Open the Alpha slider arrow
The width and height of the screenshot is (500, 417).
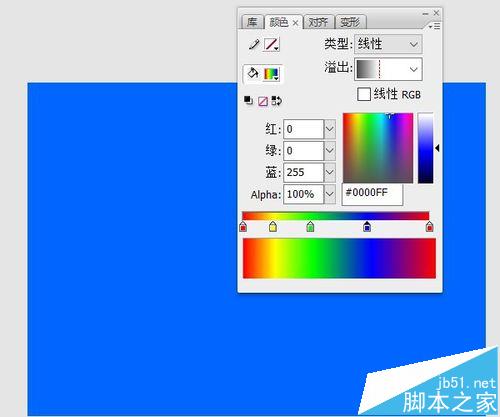pos(330,194)
